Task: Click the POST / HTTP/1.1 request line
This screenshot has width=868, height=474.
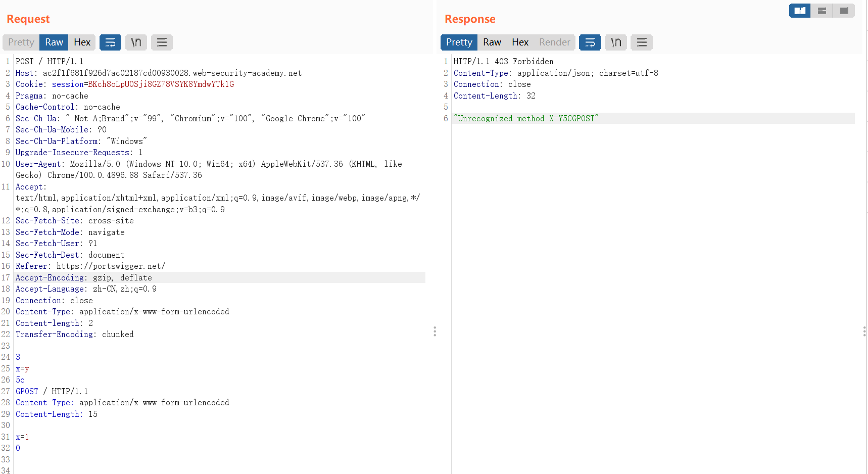Action: 50,62
